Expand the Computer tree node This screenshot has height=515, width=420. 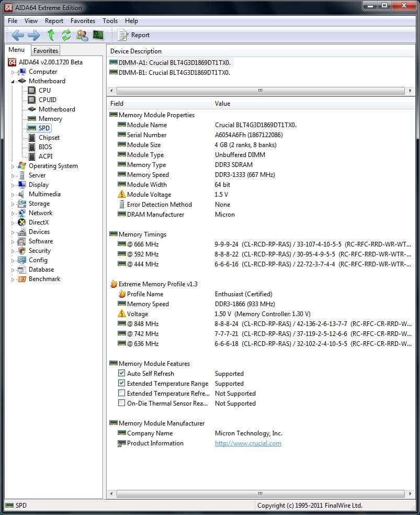(13, 72)
